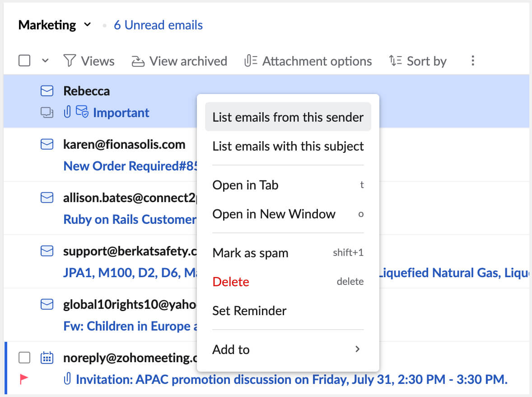Open the Marketing folder dropdown
The height and width of the screenshot is (397, 532).
pos(87,24)
